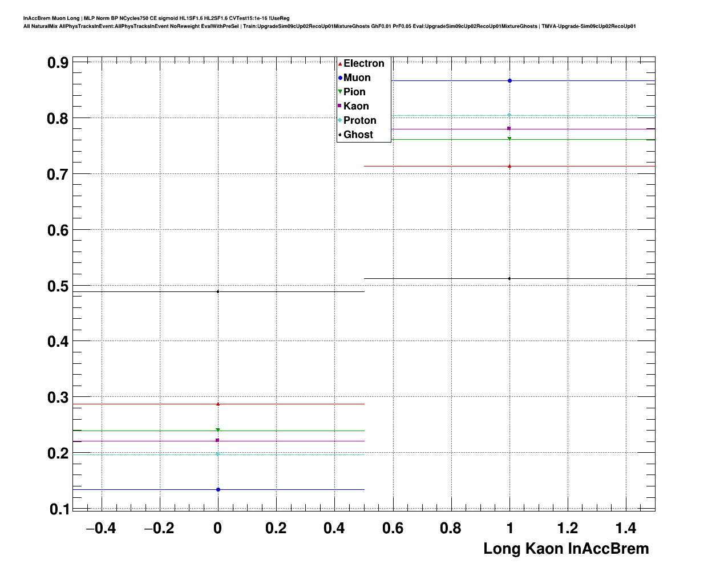Click the x-axis label 0
The image size is (728, 568).
(217, 529)
